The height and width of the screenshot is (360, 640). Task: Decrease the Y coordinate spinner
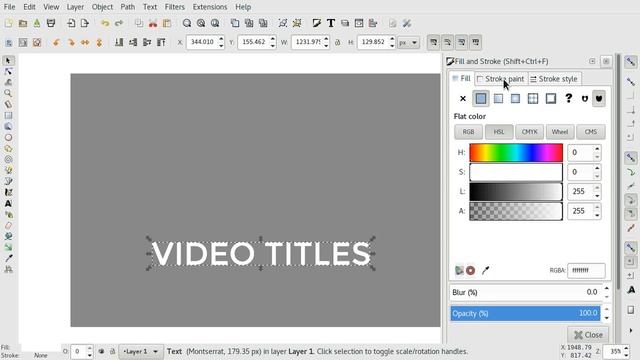click(x=272, y=45)
